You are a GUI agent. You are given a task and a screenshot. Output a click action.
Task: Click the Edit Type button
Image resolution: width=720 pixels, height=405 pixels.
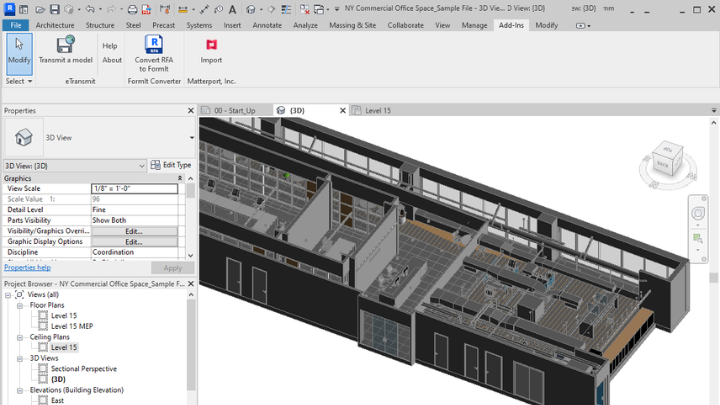[170, 165]
